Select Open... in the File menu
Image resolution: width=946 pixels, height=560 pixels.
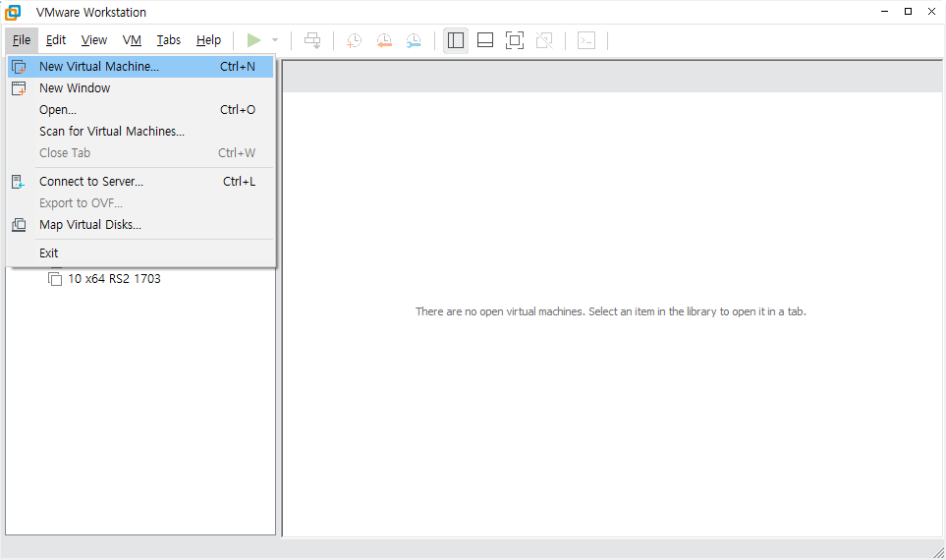[140, 110]
